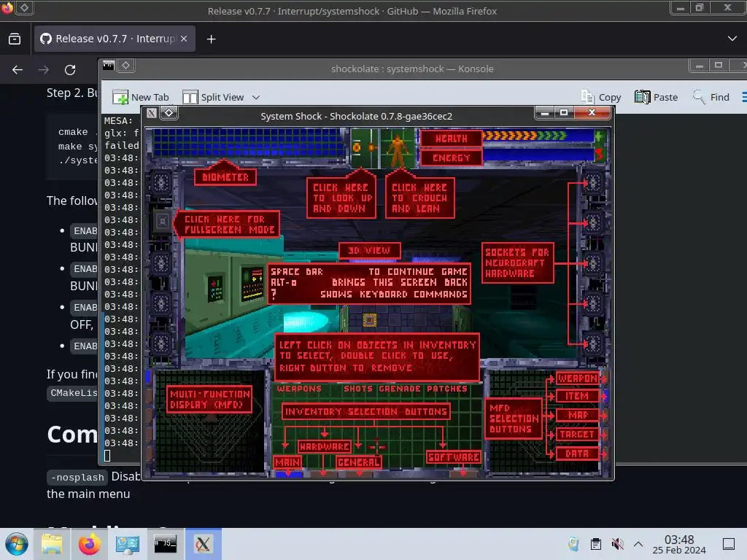This screenshot has height=560, width=747.
Task: Open the clipboard tray icon
Action: [595, 544]
